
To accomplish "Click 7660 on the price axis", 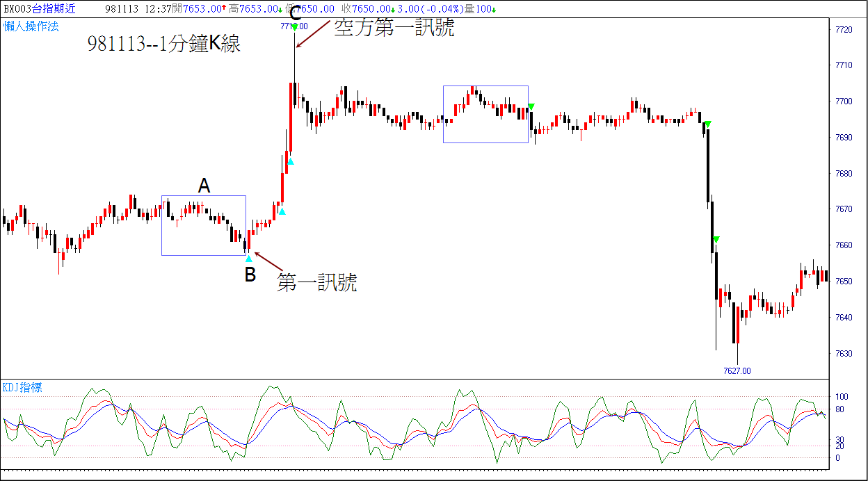I will pos(844,245).
